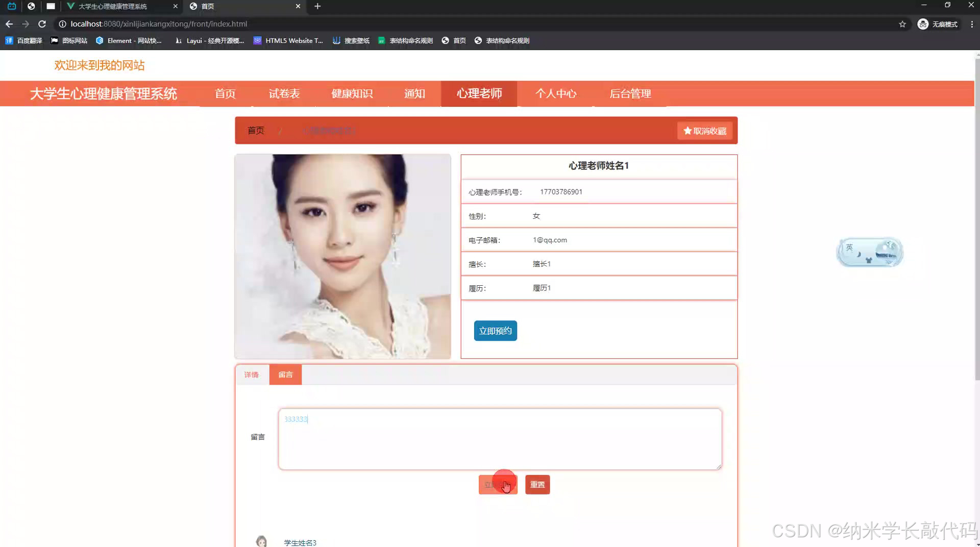Click the browser forward arrow
Viewport: 980px width, 547px height.
point(26,24)
